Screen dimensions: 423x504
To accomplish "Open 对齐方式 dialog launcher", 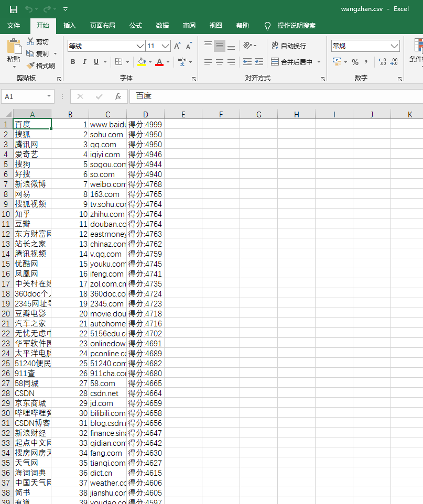I will pos(323,79).
